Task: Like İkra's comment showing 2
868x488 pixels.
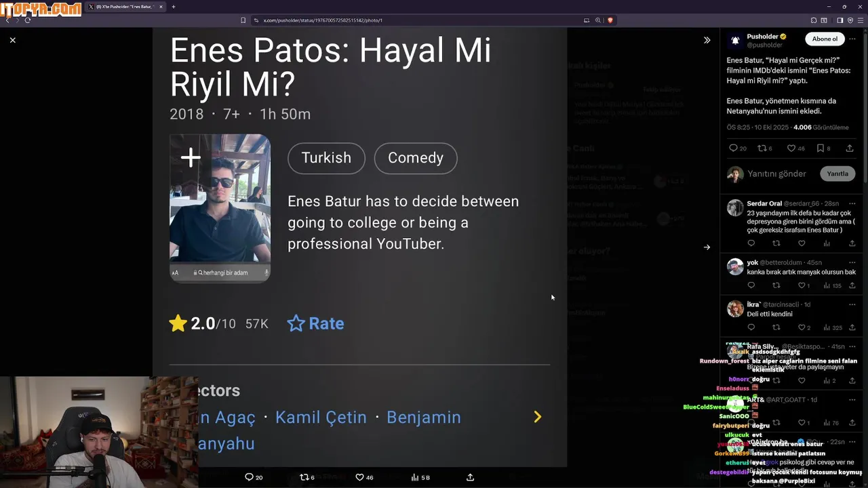Action: point(804,327)
